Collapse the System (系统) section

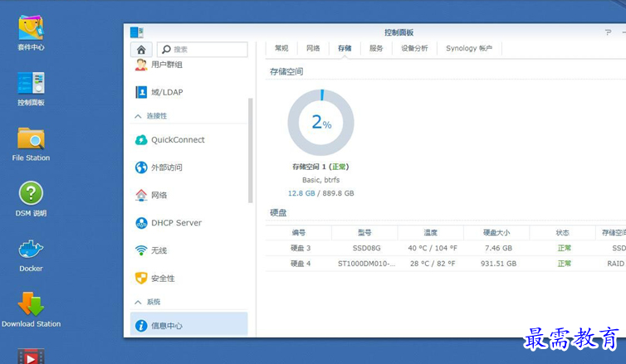(138, 302)
